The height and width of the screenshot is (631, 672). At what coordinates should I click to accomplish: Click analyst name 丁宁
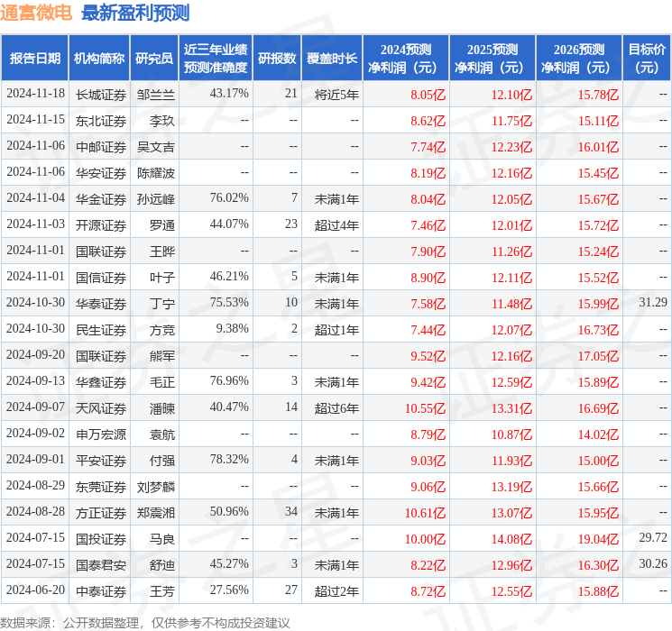click(162, 304)
